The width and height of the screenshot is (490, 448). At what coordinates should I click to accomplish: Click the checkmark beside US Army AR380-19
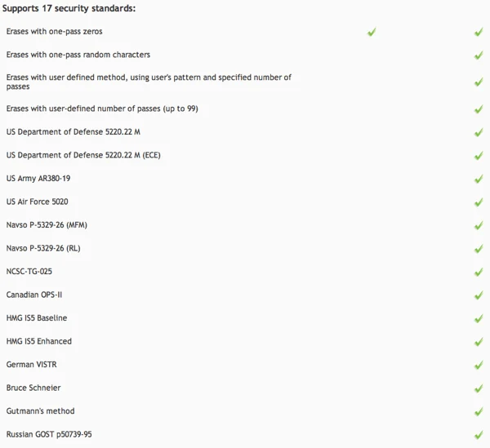479,179
